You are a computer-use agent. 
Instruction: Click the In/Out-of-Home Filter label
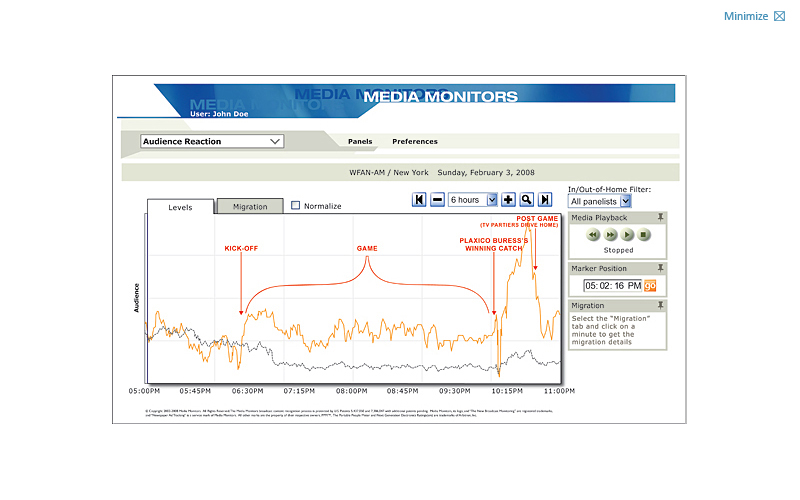(x=610, y=189)
